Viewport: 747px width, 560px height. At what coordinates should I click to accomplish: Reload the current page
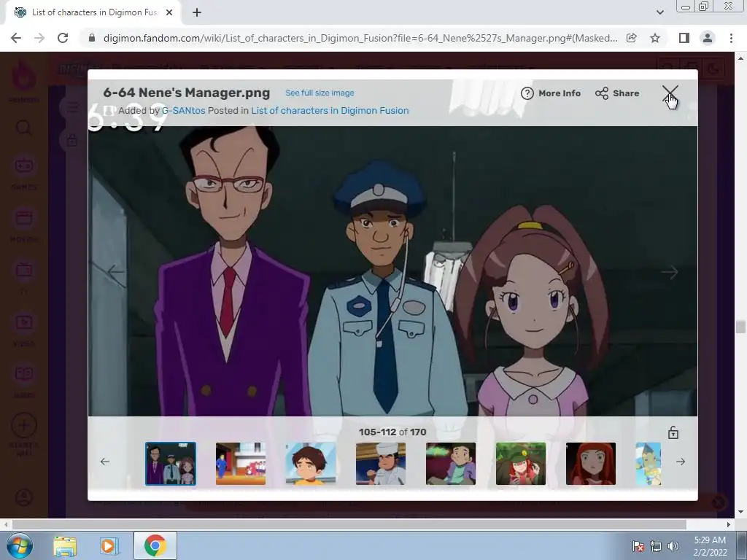[63, 38]
